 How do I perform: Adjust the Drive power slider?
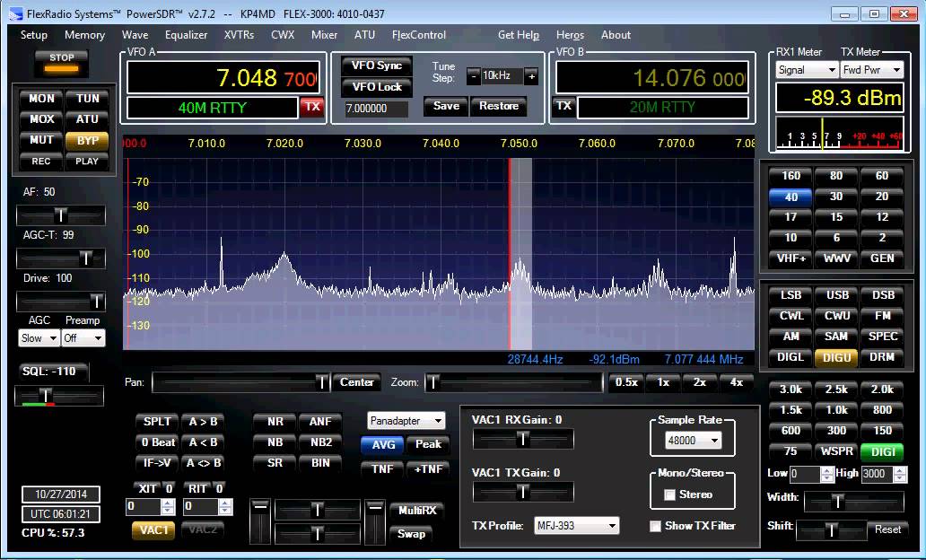coord(61,302)
